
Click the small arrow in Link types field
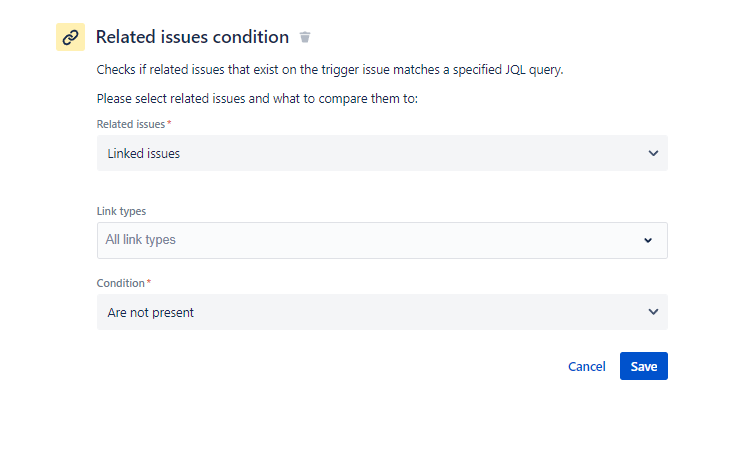648,240
